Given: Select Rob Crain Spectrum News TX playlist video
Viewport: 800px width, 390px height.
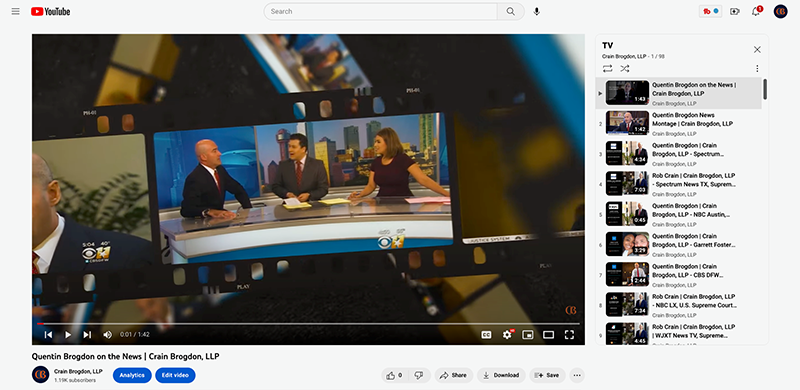Looking at the screenshot, I should click(678, 184).
